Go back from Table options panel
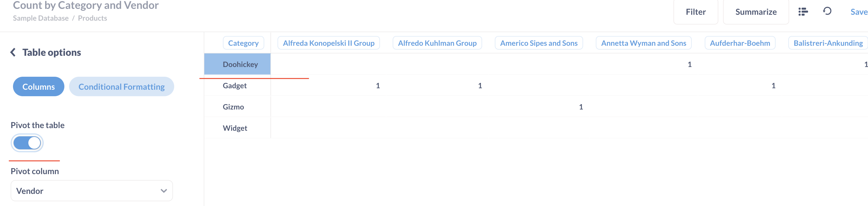 click(x=13, y=52)
